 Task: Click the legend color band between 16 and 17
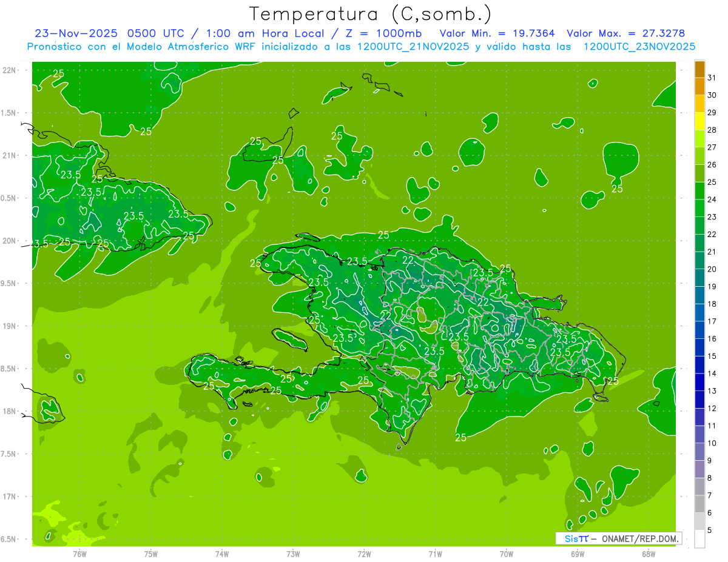click(699, 330)
